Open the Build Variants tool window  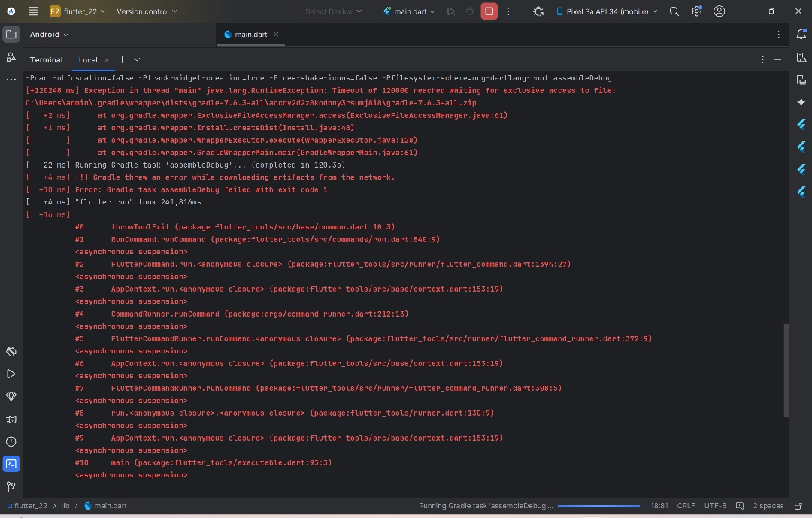[11, 352]
